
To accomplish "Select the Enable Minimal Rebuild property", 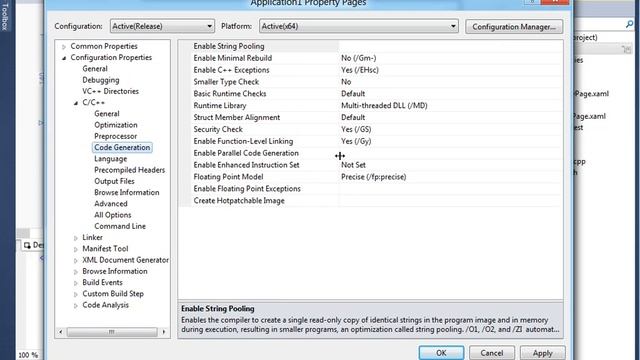I will (232, 58).
